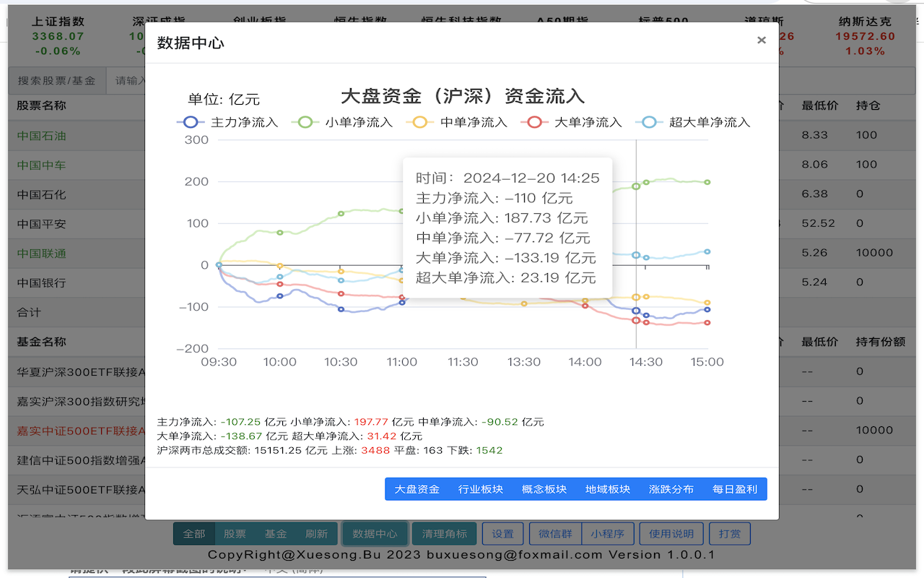Close the 数据中心 dialog

[x=761, y=40]
